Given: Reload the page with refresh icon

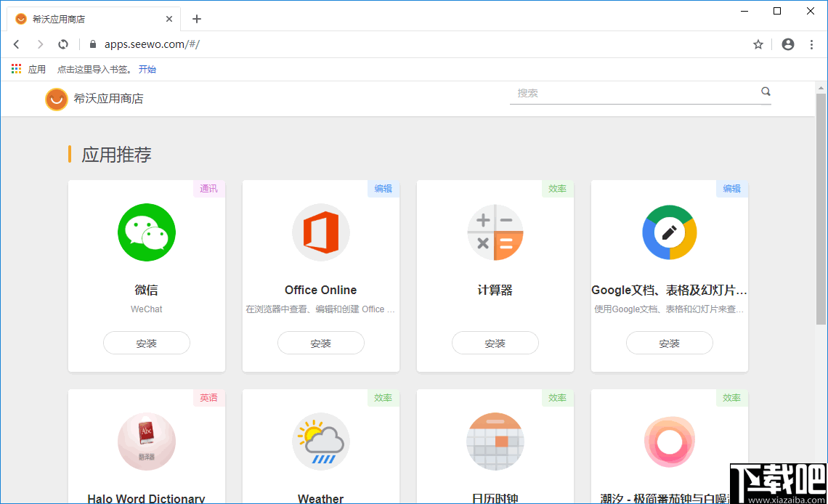Looking at the screenshot, I should coord(63,44).
